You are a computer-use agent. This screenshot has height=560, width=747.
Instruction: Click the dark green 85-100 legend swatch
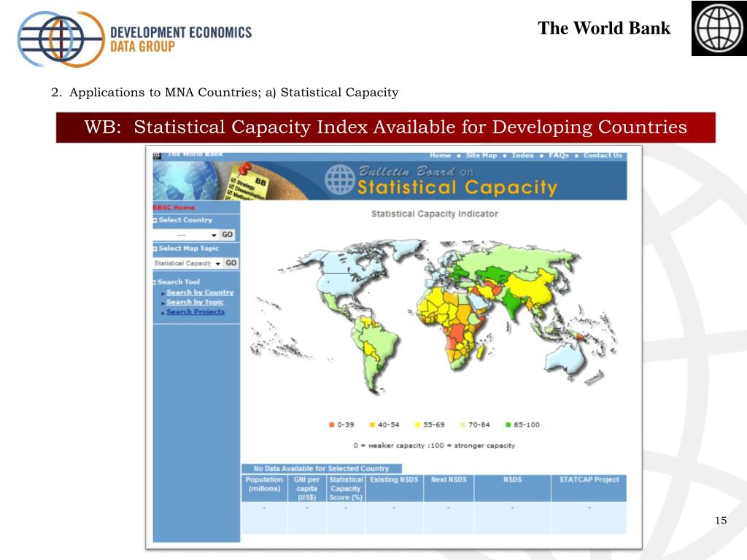(508, 425)
